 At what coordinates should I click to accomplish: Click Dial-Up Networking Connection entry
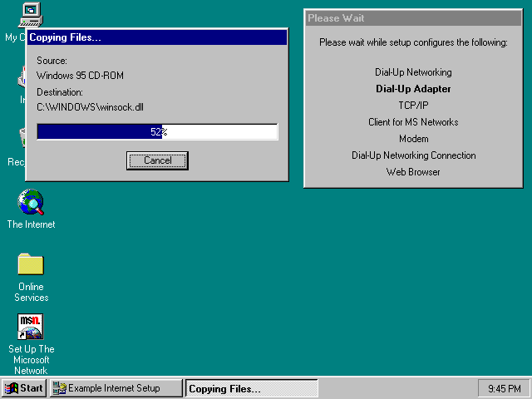click(x=413, y=155)
